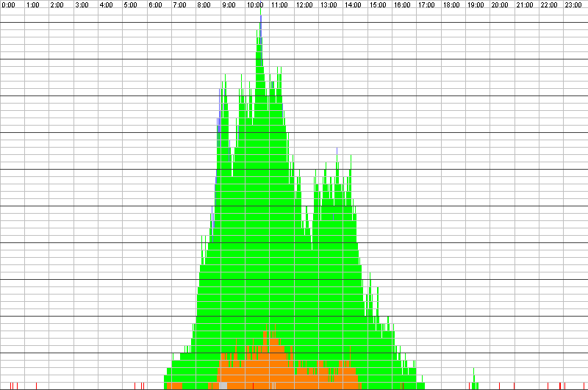Click the 11:00 time label
The image size is (588, 390).
pyautogui.click(x=280, y=5)
